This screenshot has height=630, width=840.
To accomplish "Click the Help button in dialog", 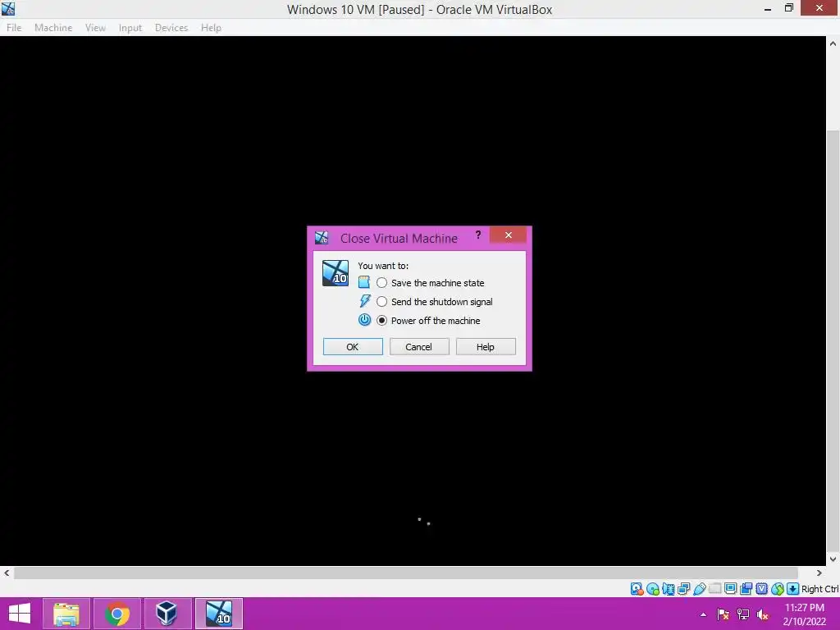I will (x=486, y=347).
